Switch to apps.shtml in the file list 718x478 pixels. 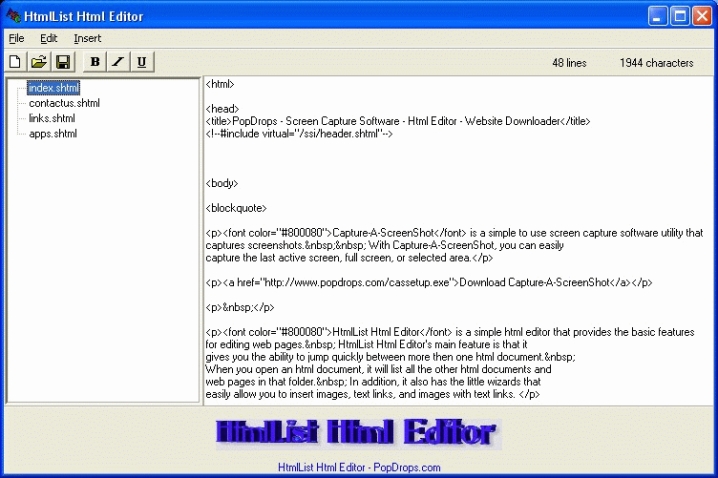(52, 133)
